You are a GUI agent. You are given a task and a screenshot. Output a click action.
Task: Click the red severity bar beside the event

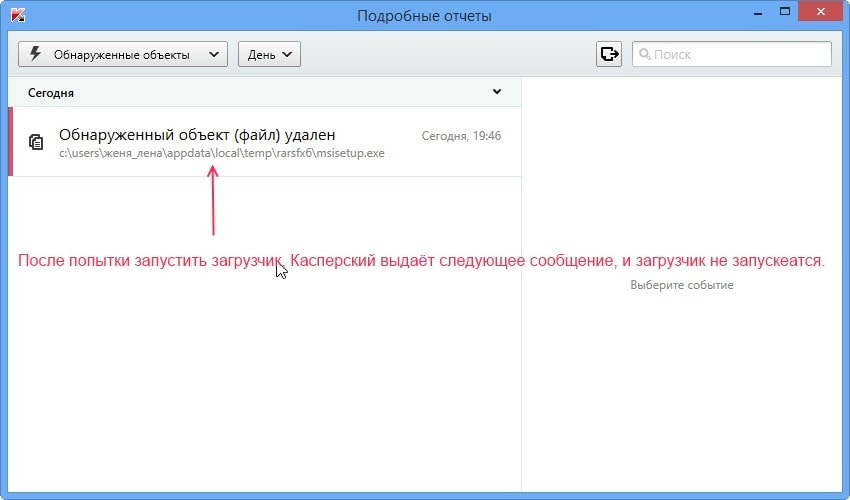click(x=10, y=142)
